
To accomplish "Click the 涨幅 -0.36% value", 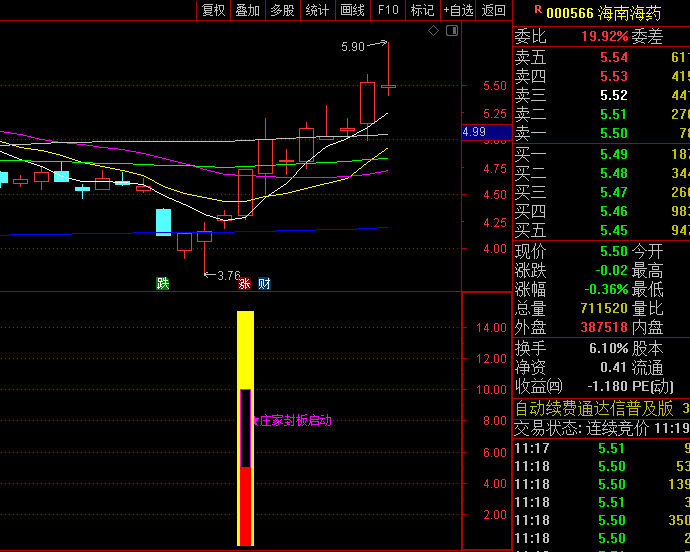I will point(606,289).
